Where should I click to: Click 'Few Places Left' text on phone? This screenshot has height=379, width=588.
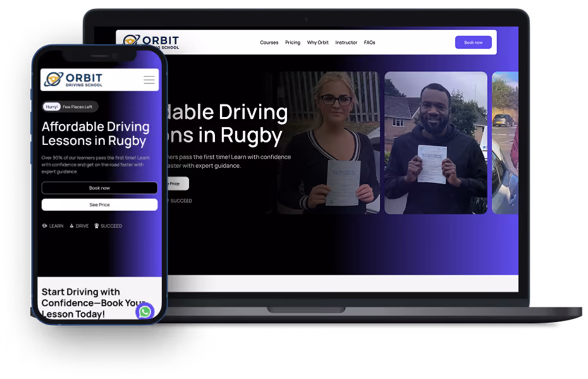tap(78, 107)
